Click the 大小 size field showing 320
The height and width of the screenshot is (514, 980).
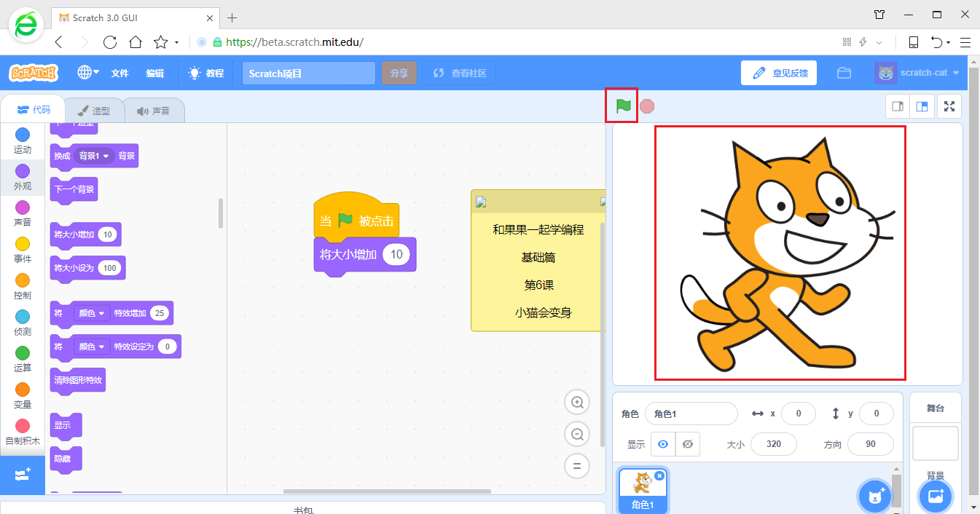point(774,444)
